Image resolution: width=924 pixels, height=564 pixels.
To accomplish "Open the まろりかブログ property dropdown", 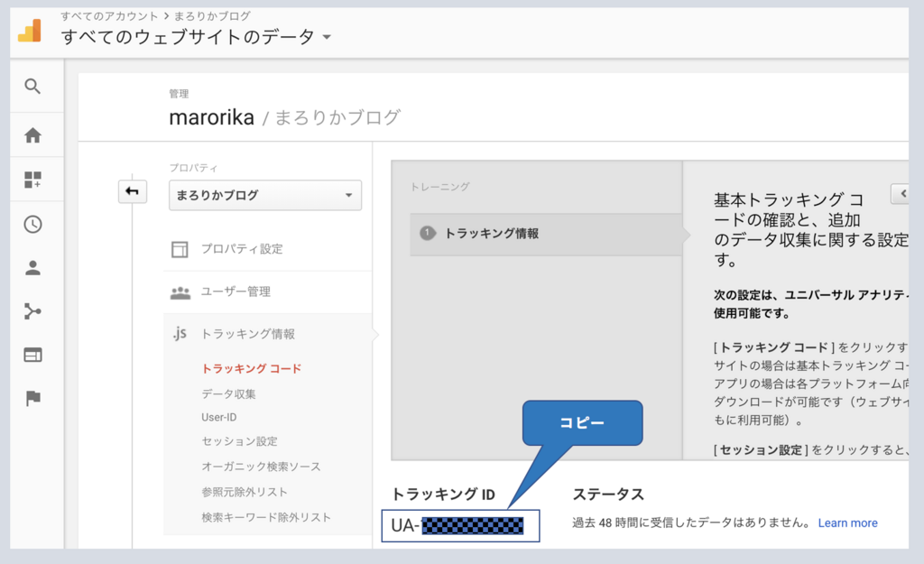I will tap(265, 195).
